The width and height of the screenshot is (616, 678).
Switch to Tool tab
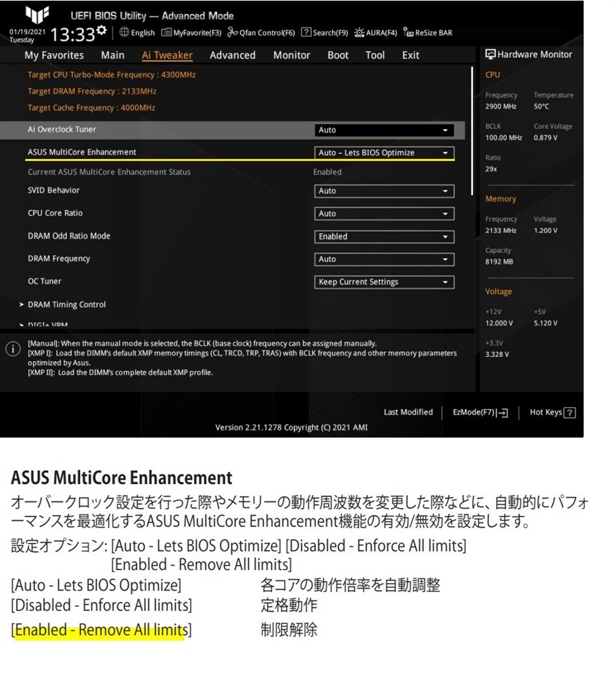(x=375, y=56)
